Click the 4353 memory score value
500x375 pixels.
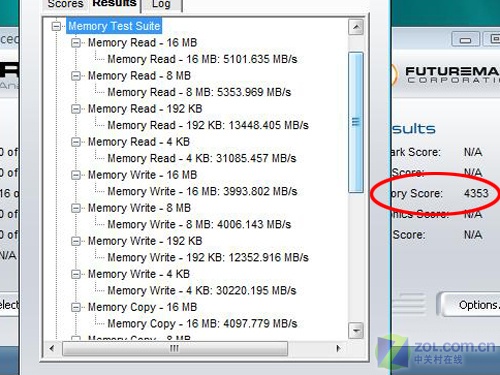tap(476, 193)
